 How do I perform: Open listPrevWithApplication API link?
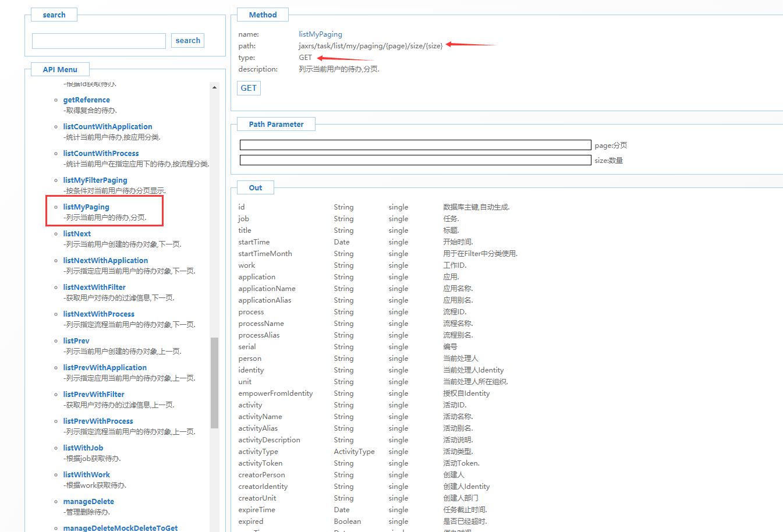pos(105,368)
